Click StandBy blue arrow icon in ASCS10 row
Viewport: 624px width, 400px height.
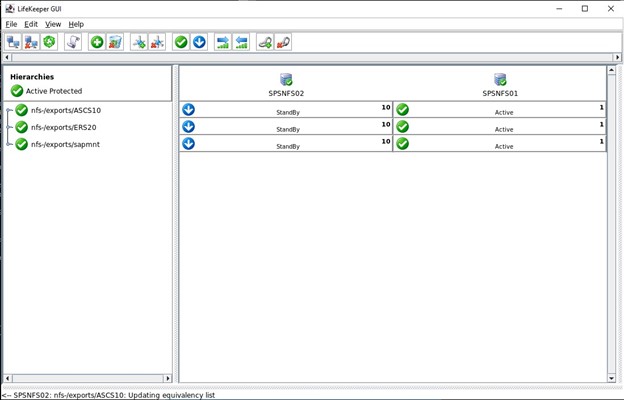188,109
